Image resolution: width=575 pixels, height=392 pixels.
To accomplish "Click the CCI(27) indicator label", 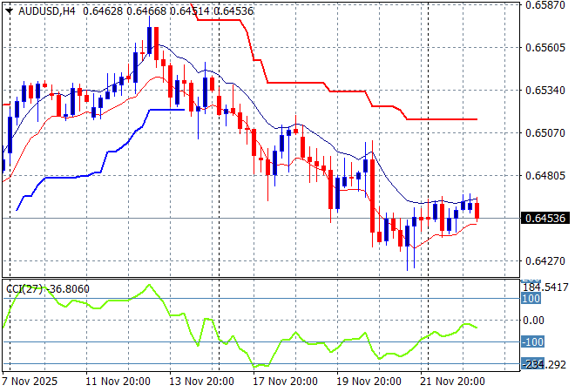I will [46, 288].
